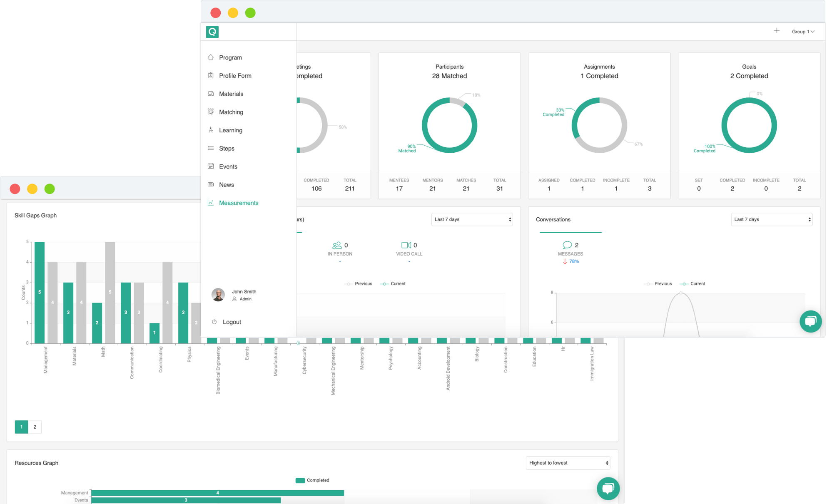Image resolution: width=827 pixels, height=504 pixels.
Task: Click the Program home icon
Action: click(x=211, y=57)
